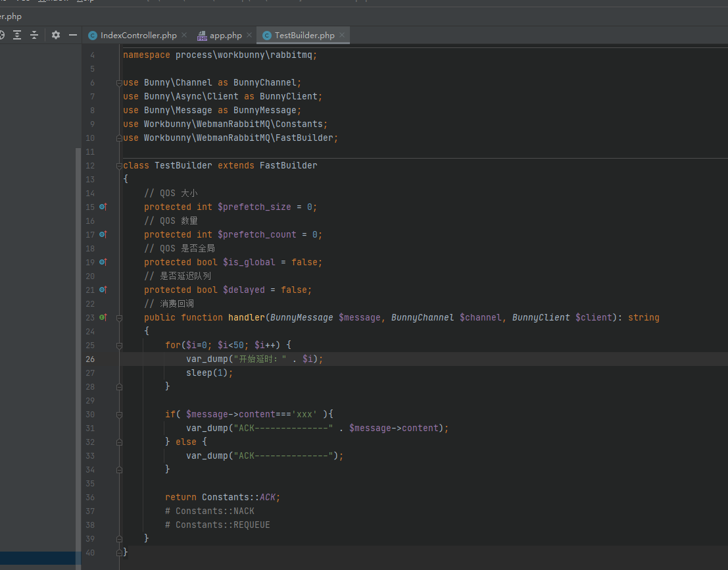Click the "sleep(1)" call
The width and height of the screenshot is (728, 570).
click(207, 373)
